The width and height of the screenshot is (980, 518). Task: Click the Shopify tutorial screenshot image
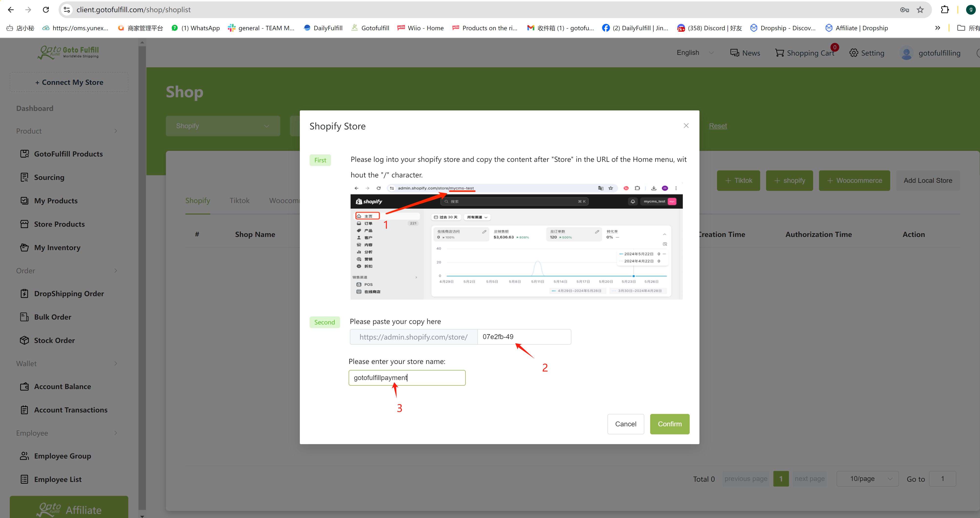click(516, 241)
